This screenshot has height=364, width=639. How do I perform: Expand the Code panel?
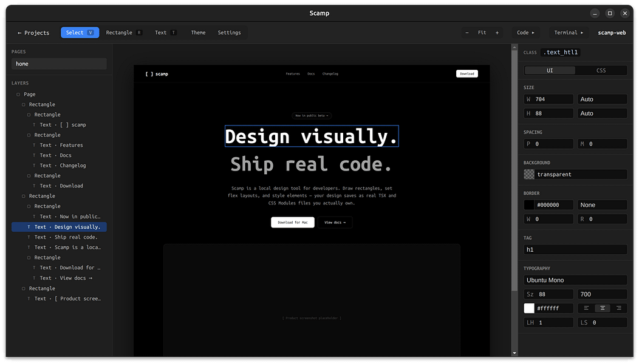tap(525, 33)
